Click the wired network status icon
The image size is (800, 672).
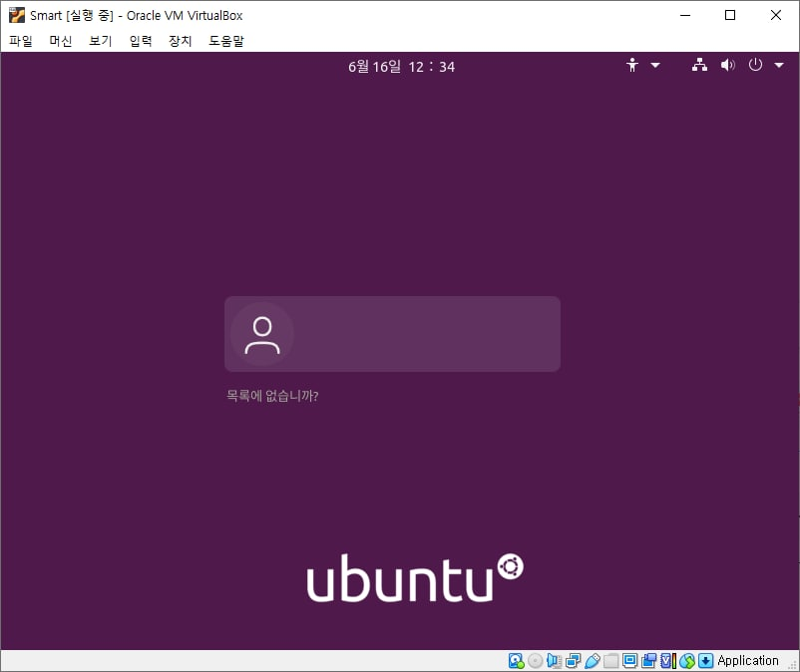(x=699, y=65)
